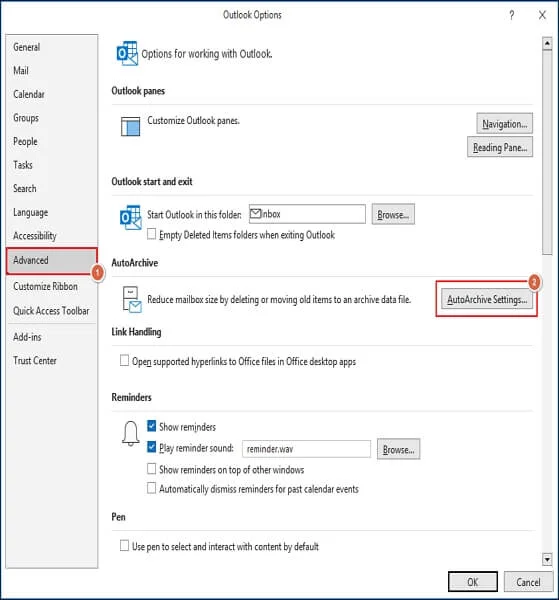Image resolution: width=559 pixels, height=600 pixels.
Task: Open Trust Center options
Action: click(52, 360)
